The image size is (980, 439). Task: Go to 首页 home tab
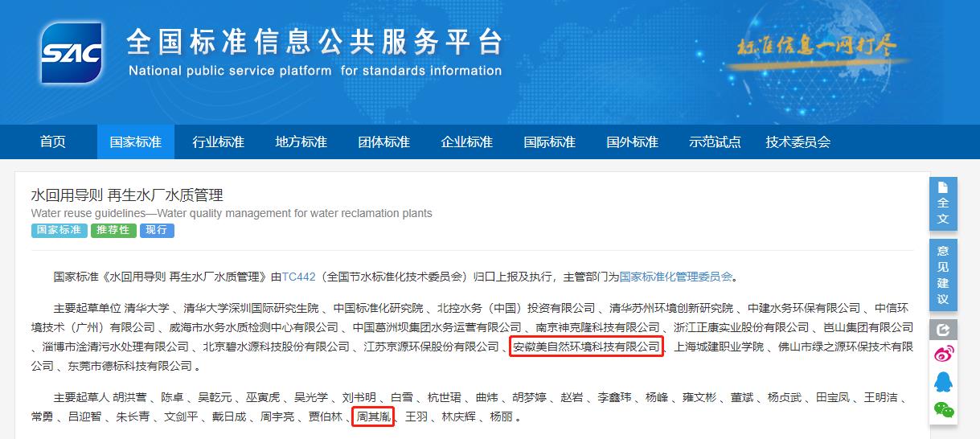pos(53,142)
